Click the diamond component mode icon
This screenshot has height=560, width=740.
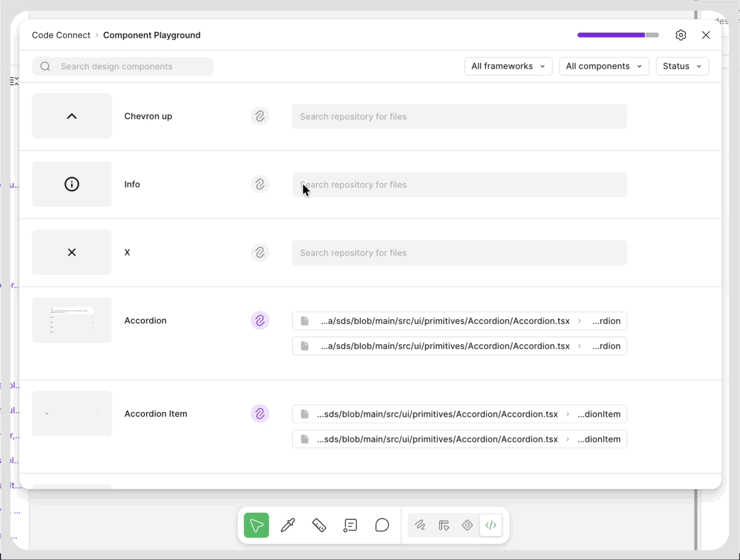(467, 525)
